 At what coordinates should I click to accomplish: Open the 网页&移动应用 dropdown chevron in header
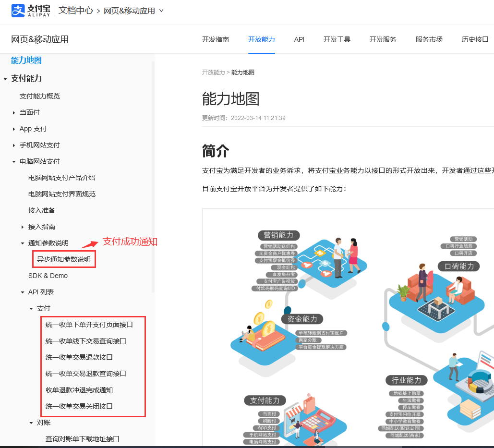point(161,11)
